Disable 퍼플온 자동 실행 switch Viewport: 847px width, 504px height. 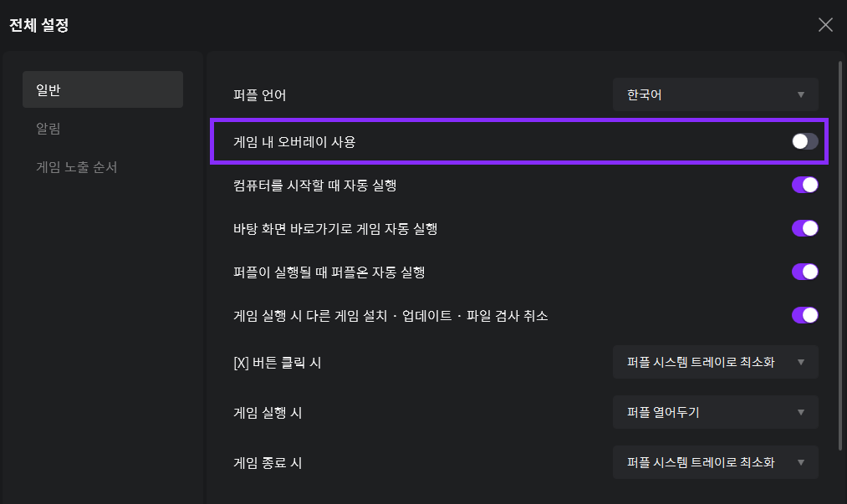[x=804, y=272]
